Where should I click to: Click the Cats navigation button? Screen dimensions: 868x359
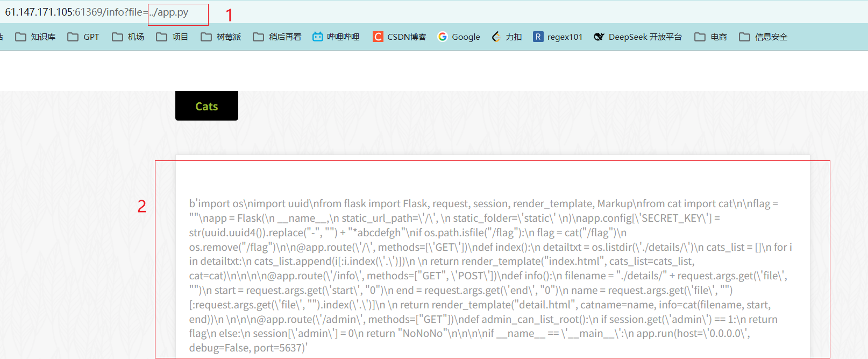coord(207,106)
